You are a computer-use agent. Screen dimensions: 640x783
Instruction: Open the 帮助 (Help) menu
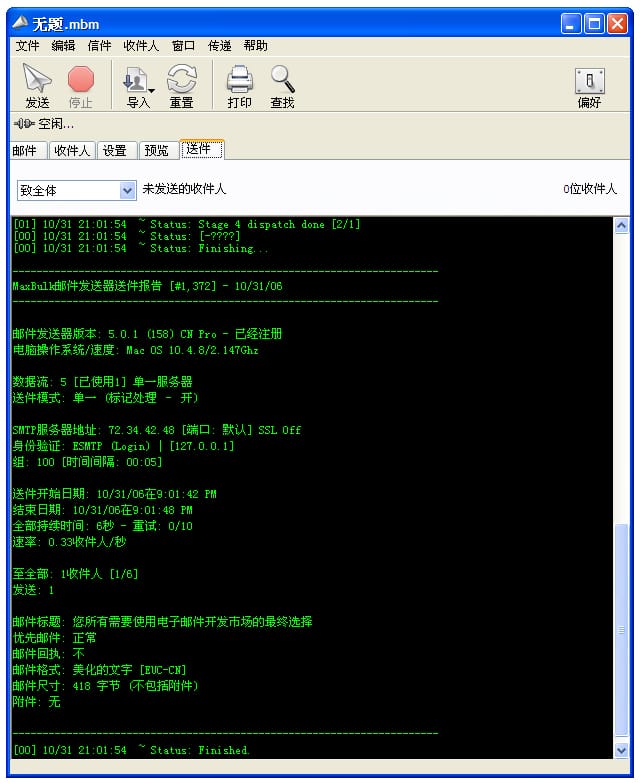pos(255,46)
